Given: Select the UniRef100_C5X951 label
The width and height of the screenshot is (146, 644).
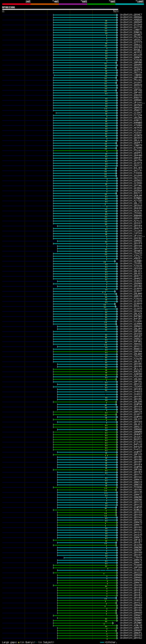Looking at the screenshot, I should click(131, 263).
